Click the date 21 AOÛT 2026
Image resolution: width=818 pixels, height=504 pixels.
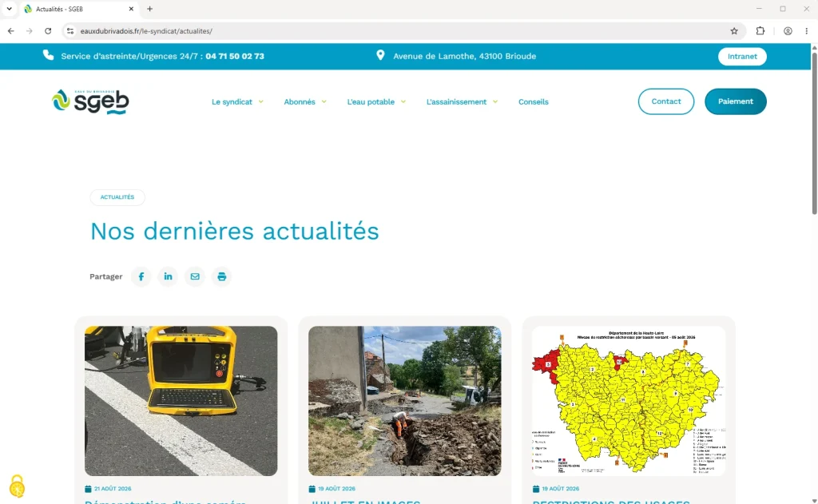[x=113, y=489]
